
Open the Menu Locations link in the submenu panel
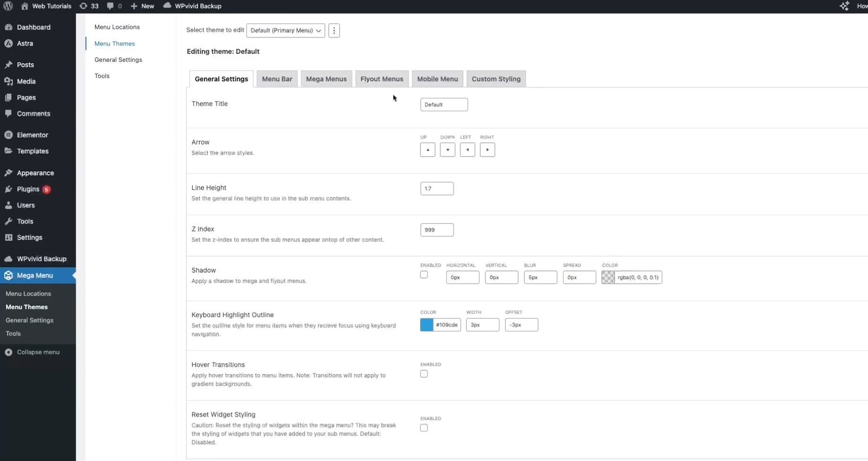(117, 27)
